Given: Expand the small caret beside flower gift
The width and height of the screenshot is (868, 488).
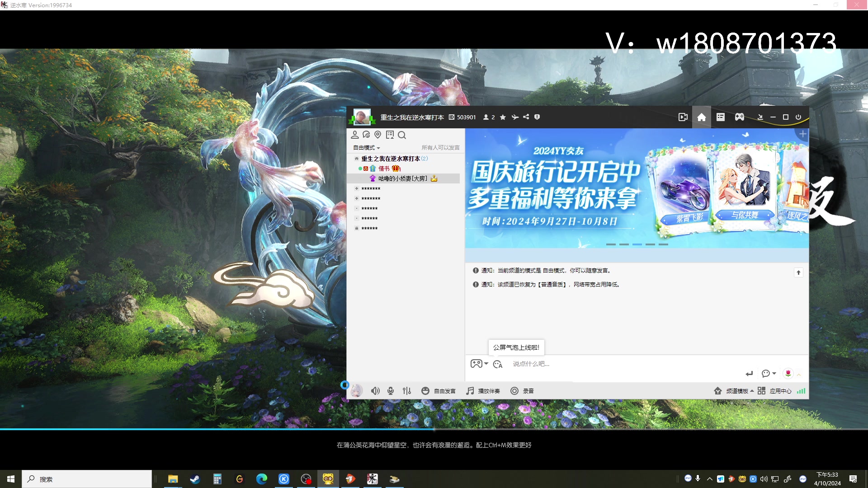Looking at the screenshot, I should tap(799, 375).
